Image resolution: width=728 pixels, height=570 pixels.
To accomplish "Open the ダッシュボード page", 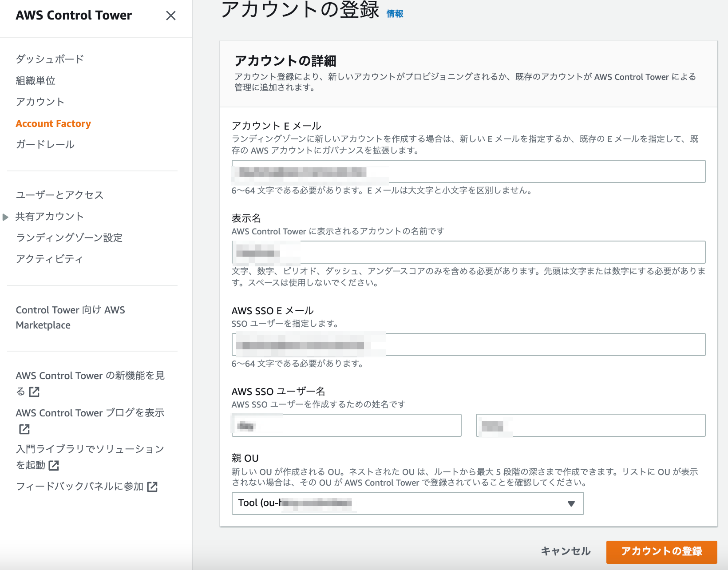I will [50, 59].
